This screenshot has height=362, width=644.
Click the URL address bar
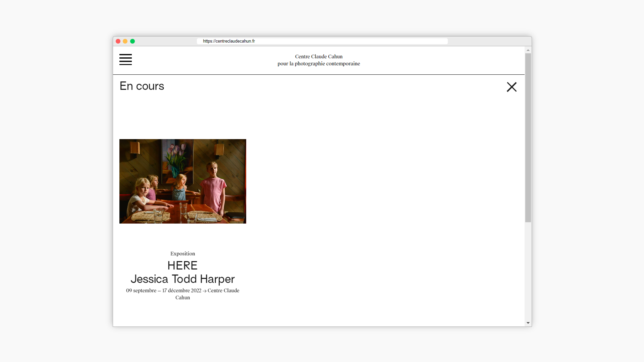point(322,41)
